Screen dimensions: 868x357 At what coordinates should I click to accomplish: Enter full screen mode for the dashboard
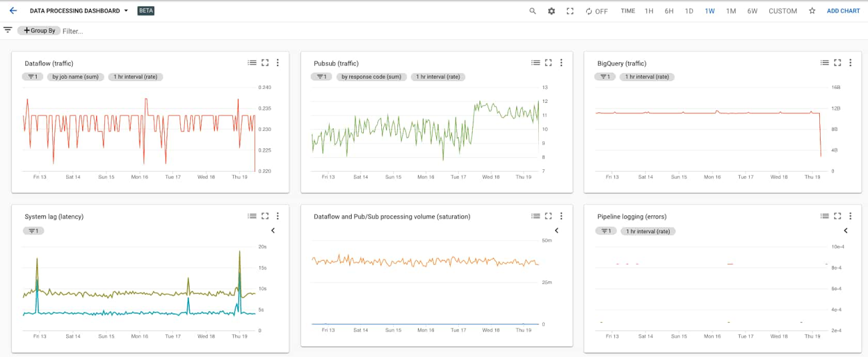570,11
